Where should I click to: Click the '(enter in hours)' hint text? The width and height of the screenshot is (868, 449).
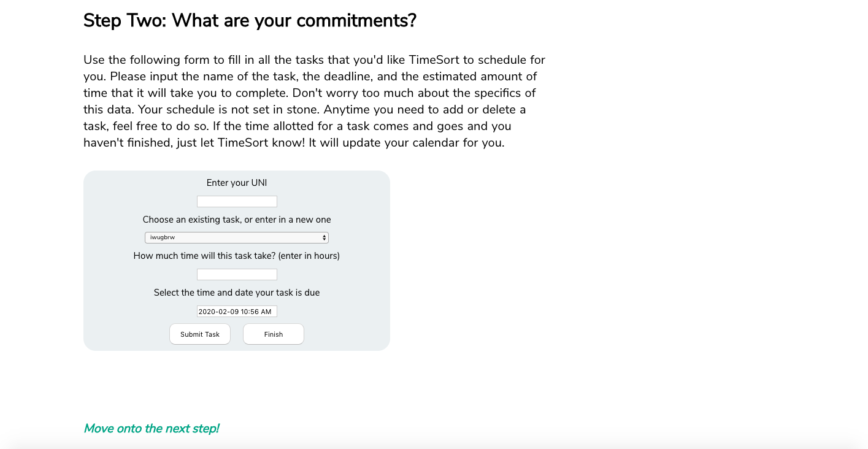pos(309,256)
